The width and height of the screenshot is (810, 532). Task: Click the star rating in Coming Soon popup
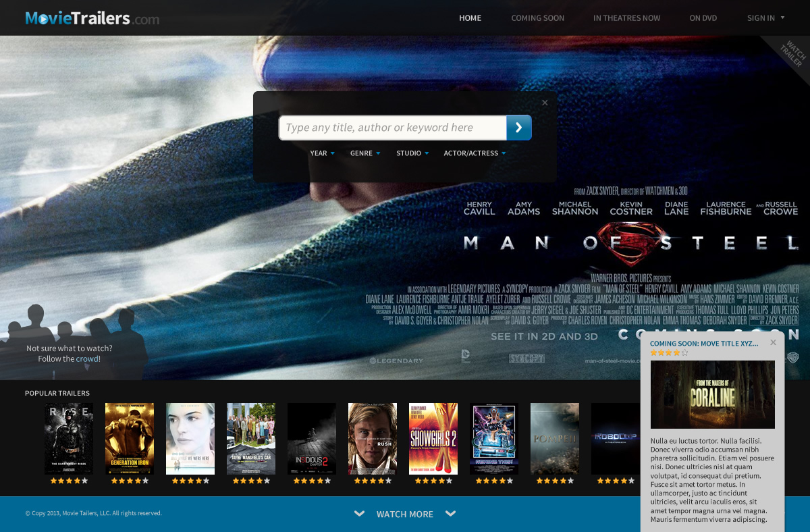click(670, 352)
